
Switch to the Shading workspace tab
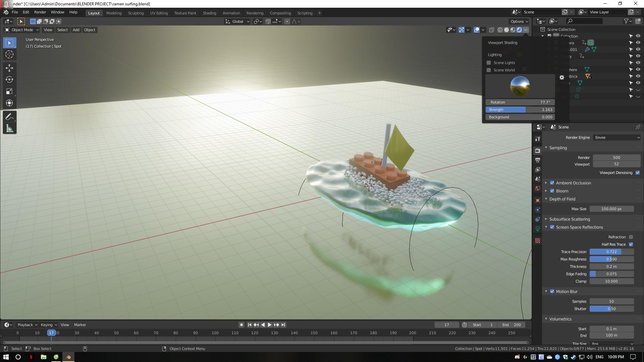tap(209, 13)
